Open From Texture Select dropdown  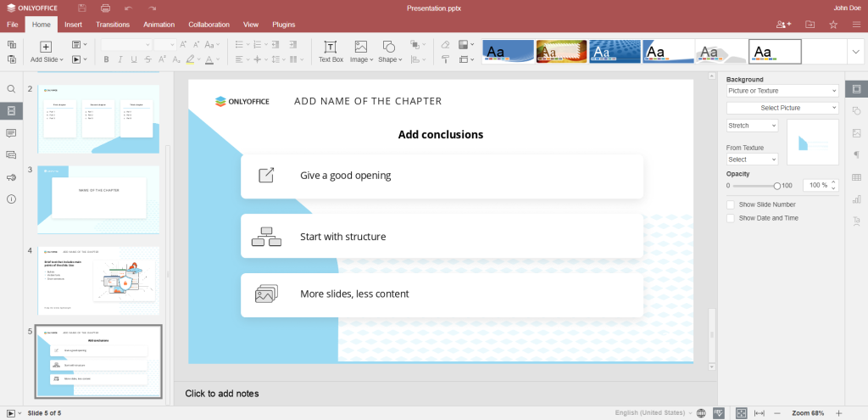(753, 160)
